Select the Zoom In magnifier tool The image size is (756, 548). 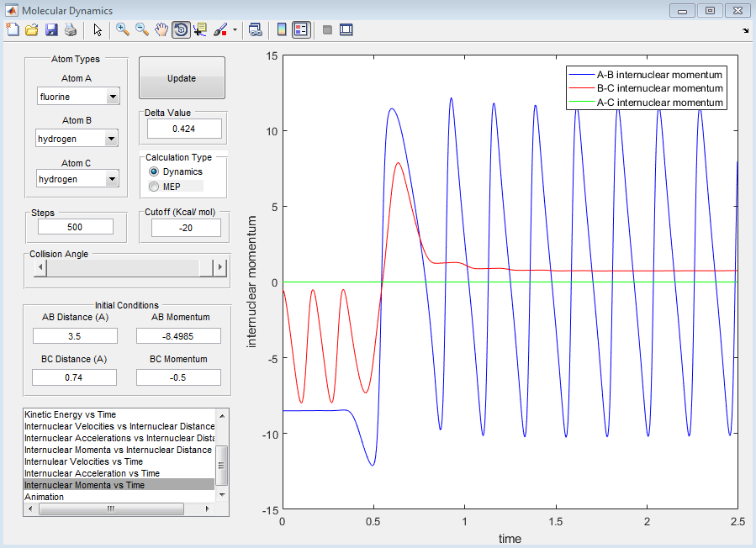tap(123, 29)
